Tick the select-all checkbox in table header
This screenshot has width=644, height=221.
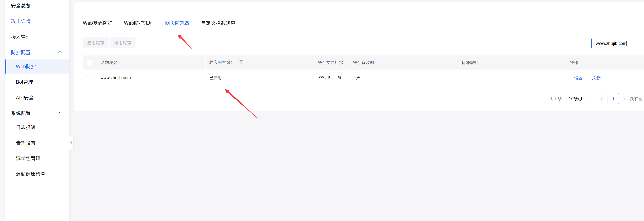[89, 62]
